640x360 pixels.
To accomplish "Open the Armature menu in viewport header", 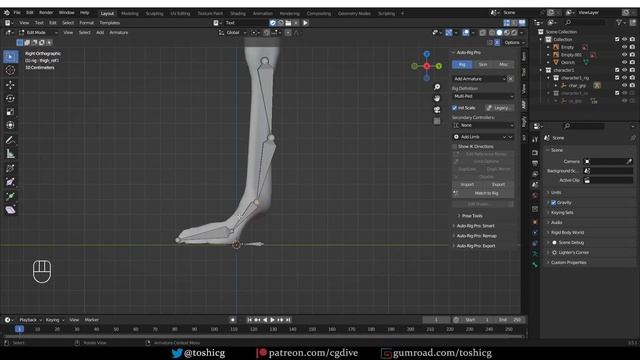I will pyautogui.click(x=118, y=33).
